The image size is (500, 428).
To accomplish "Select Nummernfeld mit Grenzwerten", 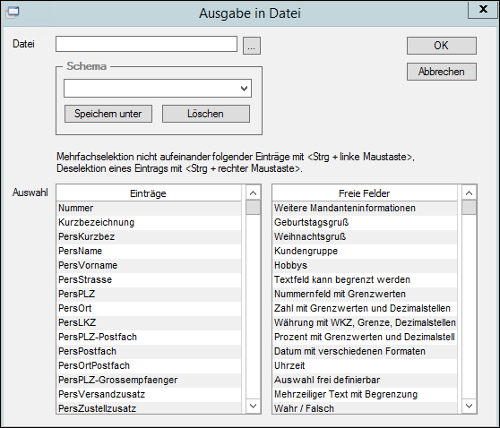I will click(365, 294).
